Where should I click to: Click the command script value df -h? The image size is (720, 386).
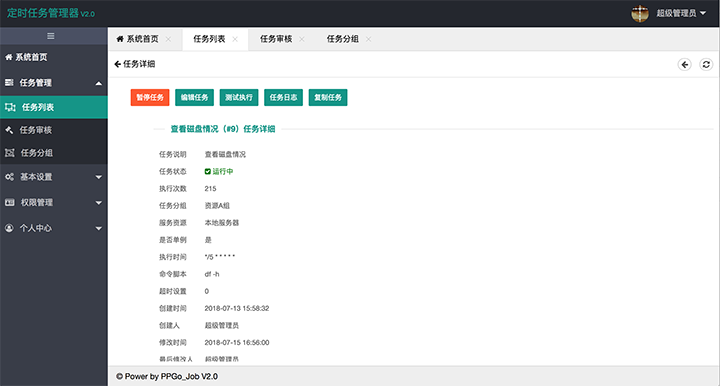pyautogui.click(x=212, y=274)
